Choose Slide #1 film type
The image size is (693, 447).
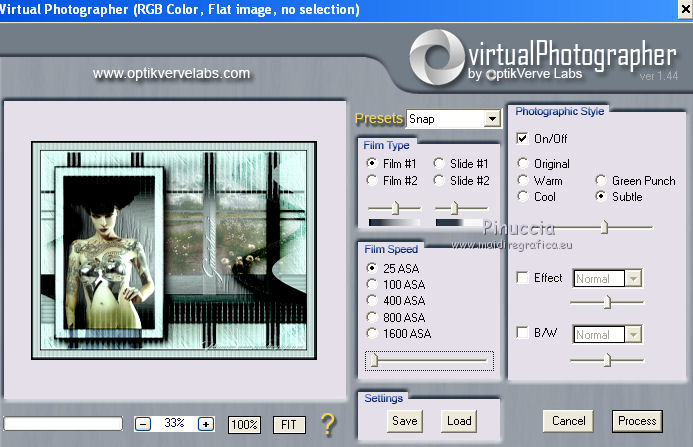[439, 163]
